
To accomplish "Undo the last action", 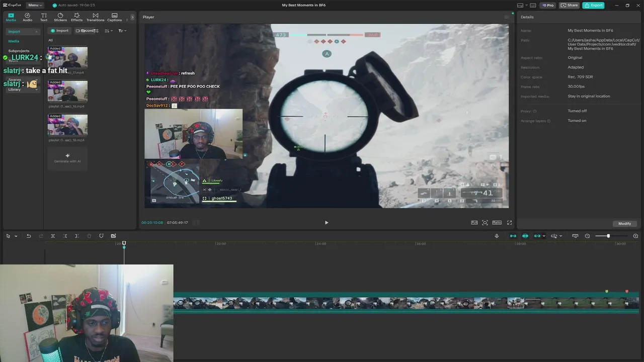I will tap(29, 236).
